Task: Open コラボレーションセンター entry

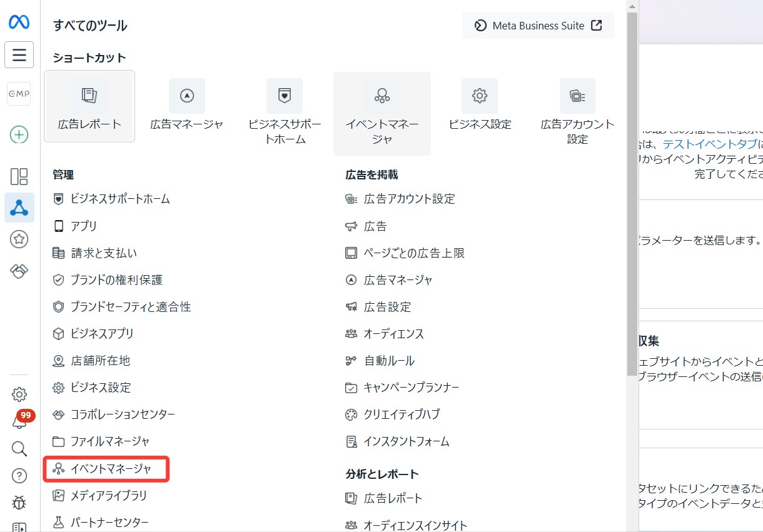Action: point(114,414)
